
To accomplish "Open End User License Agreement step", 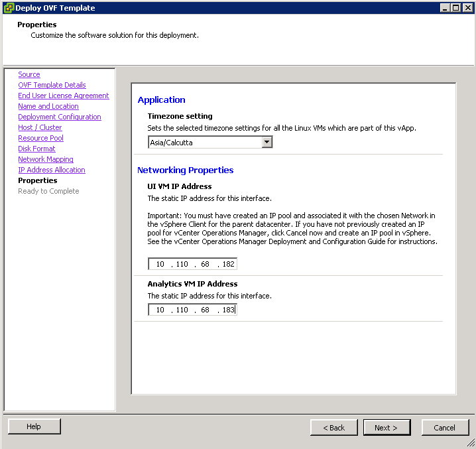I will click(x=64, y=96).
